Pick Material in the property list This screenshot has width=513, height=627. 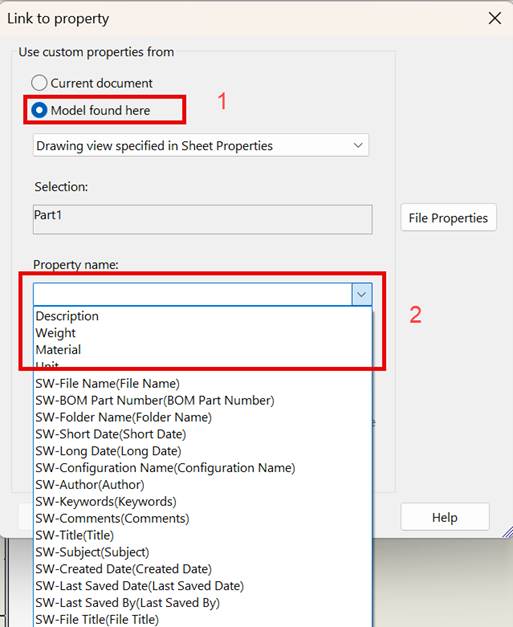point(203,349)
